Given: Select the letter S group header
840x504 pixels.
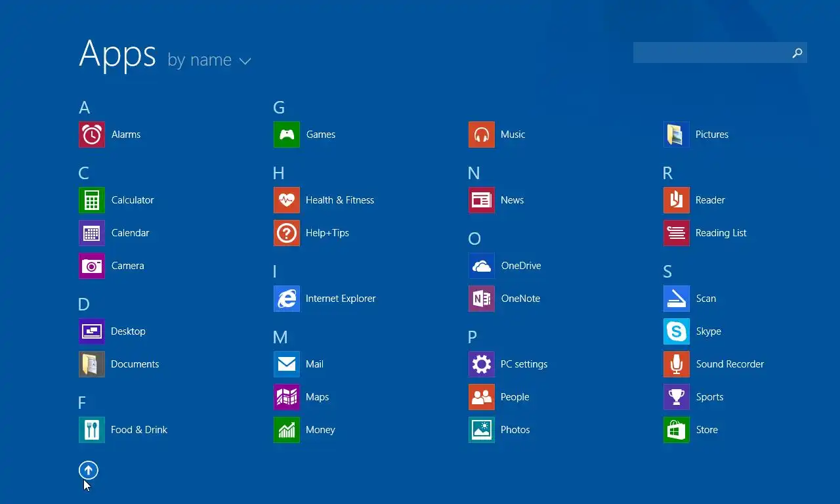Looking at the screenshot, I should coord(667,272).
